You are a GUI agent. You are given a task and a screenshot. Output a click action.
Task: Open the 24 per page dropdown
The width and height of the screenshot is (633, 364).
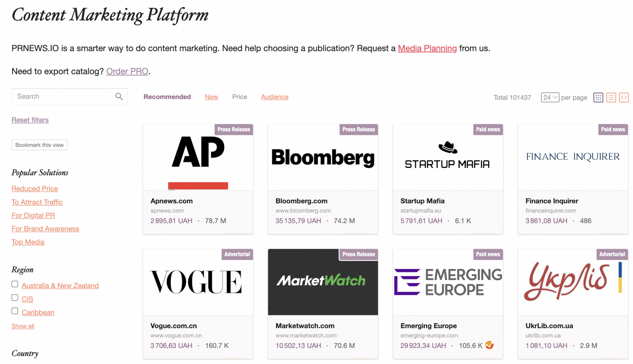coord(550,97)
